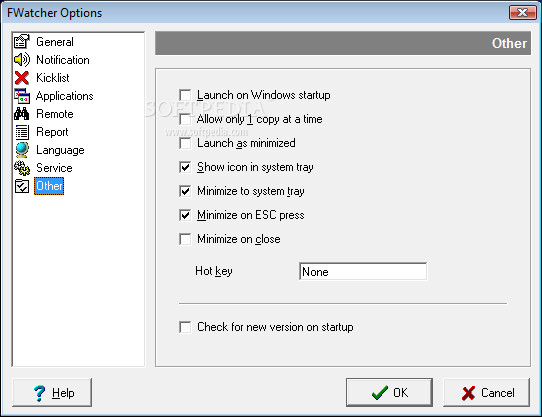Switch to the Applications section
The image size is (542, 417).
65,96
